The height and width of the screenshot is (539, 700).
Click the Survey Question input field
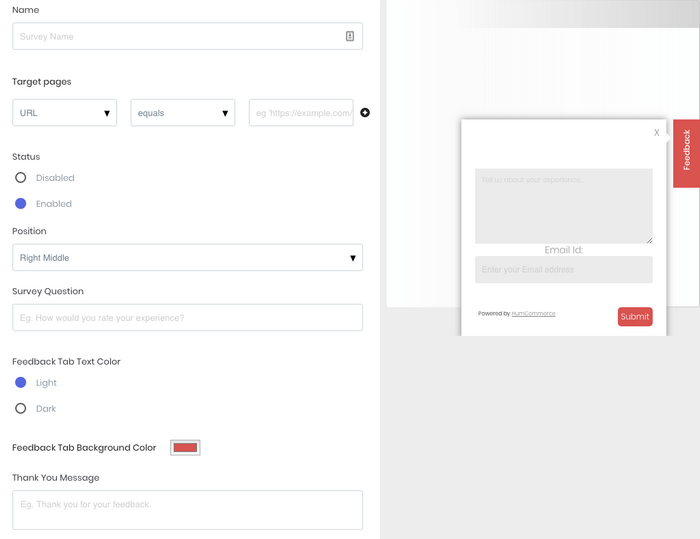[188, 318]
